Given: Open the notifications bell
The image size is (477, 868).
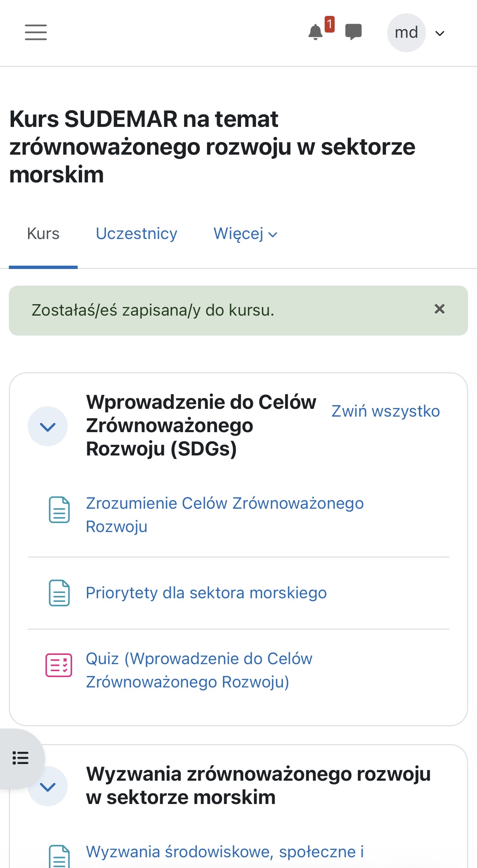Looking at the screenshot, I should point(315,32).
